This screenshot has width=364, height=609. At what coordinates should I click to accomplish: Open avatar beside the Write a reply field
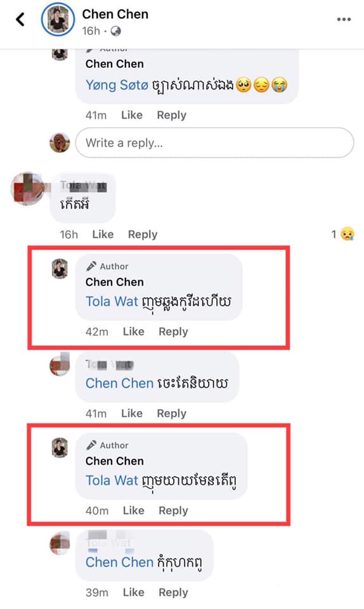(x=60, y=143)
